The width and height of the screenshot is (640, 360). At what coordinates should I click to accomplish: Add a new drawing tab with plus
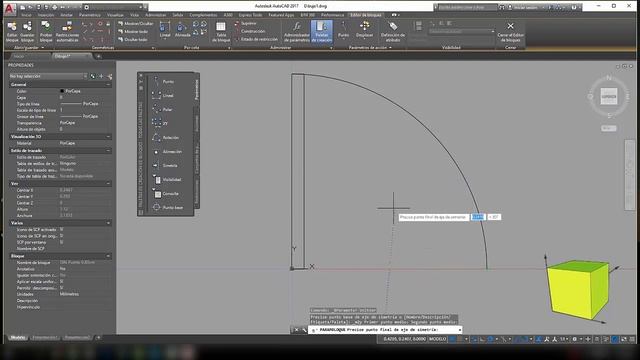coord(98,56)
